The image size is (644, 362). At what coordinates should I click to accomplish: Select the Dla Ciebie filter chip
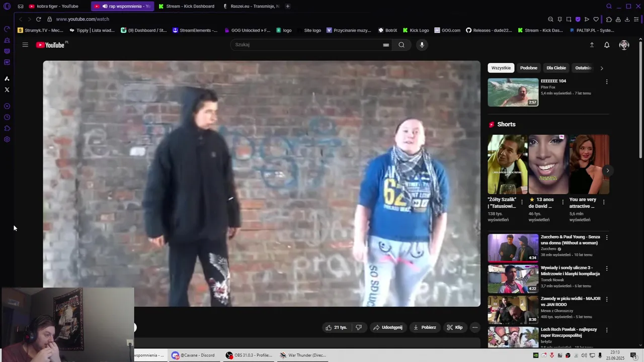[x=556, y=68]
